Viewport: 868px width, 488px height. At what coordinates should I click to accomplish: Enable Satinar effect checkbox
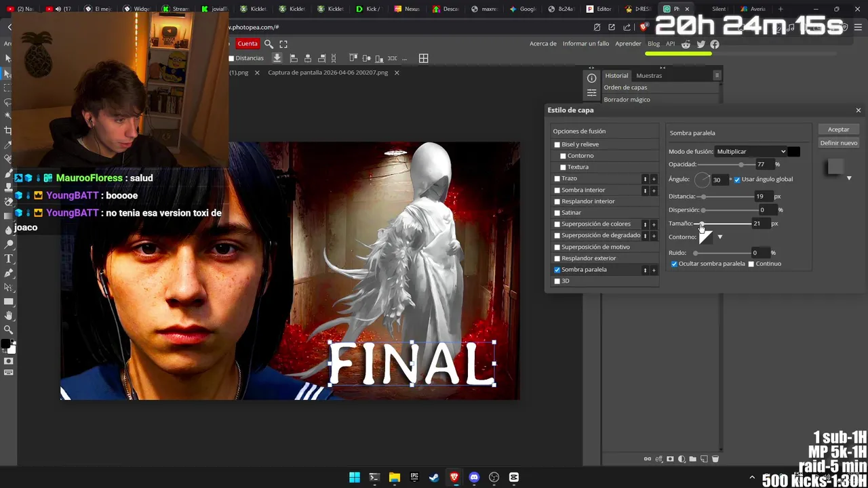click(557, 213)
